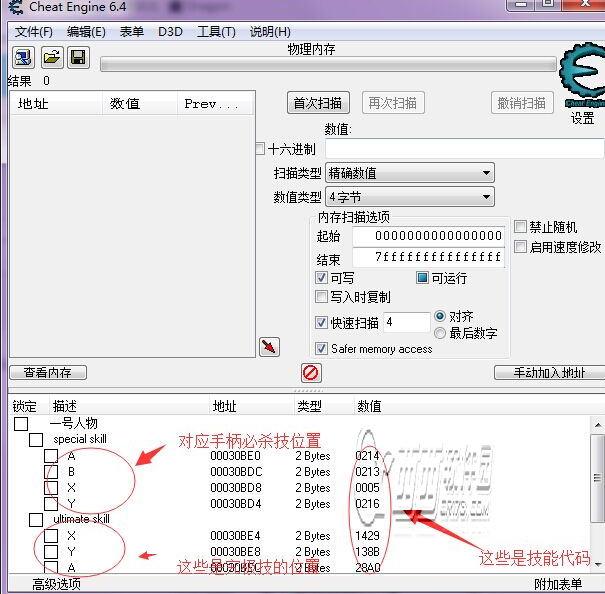Image resolution: width=605 pixels, height=594 pixels.
Task: Enable the 启用速度修改 speedhack checkbox
Action: click(521, 247)
